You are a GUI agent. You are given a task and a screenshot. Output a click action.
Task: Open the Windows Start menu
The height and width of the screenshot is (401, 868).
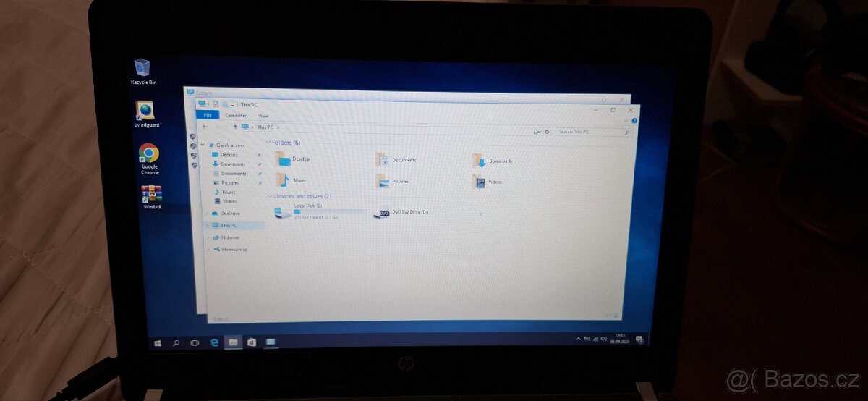[157, 342]
